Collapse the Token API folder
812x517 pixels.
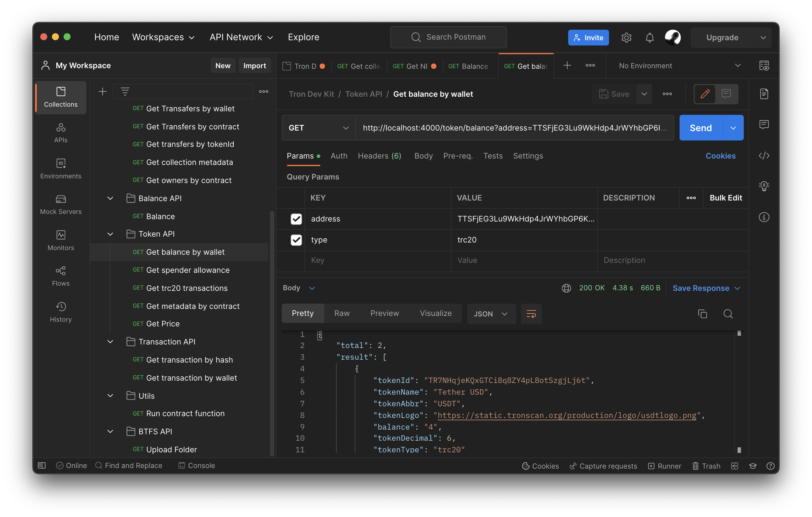click(110, 234)
